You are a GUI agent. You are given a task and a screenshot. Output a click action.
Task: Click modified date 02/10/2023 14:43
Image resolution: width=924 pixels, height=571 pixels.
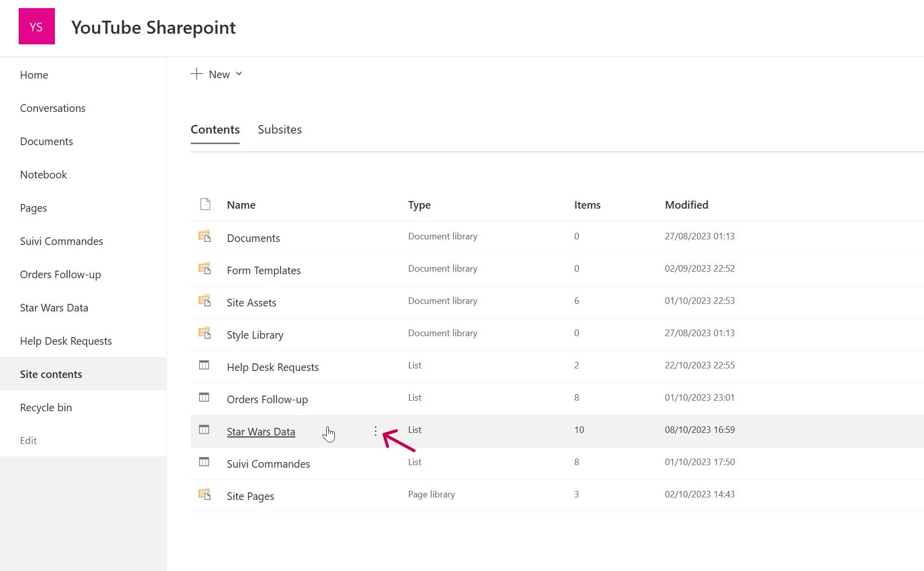click(x=699, y=494)
